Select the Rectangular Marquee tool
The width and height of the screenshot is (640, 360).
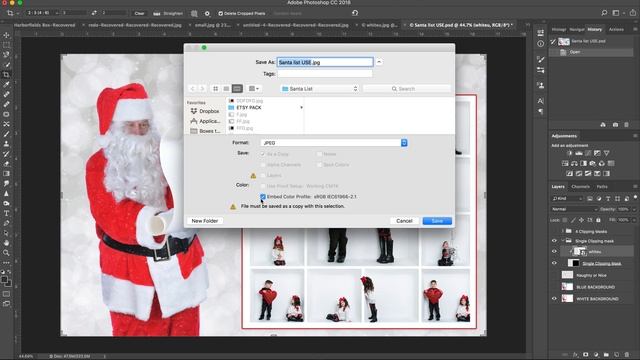pos(6,45)
